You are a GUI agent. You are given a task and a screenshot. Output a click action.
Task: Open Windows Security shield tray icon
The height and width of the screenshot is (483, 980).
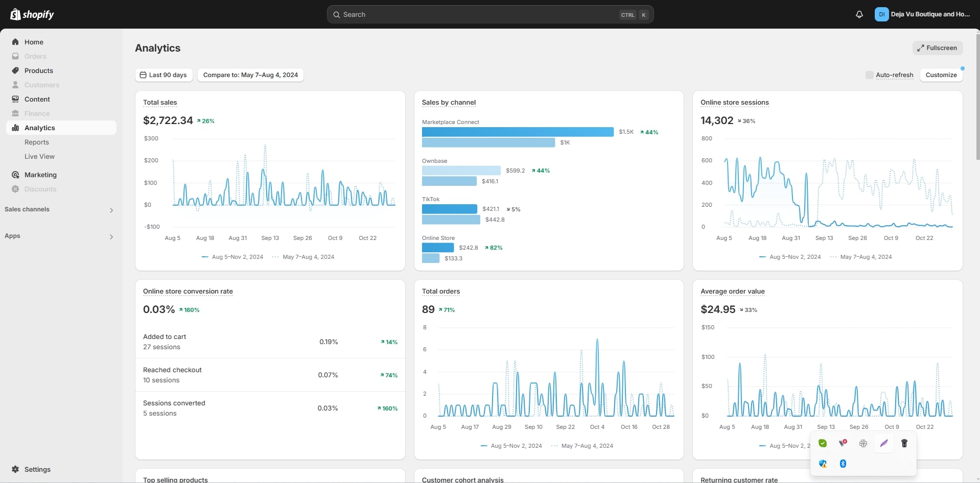pyautogui.click(x=823, y=464)
